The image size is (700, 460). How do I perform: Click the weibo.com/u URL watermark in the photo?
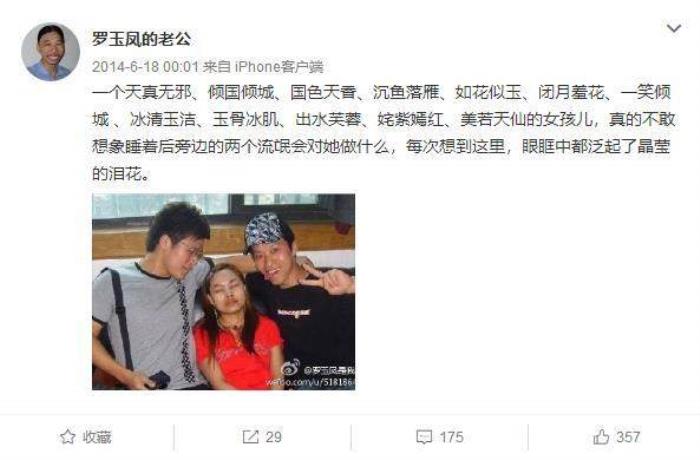[x=310, y=382]
